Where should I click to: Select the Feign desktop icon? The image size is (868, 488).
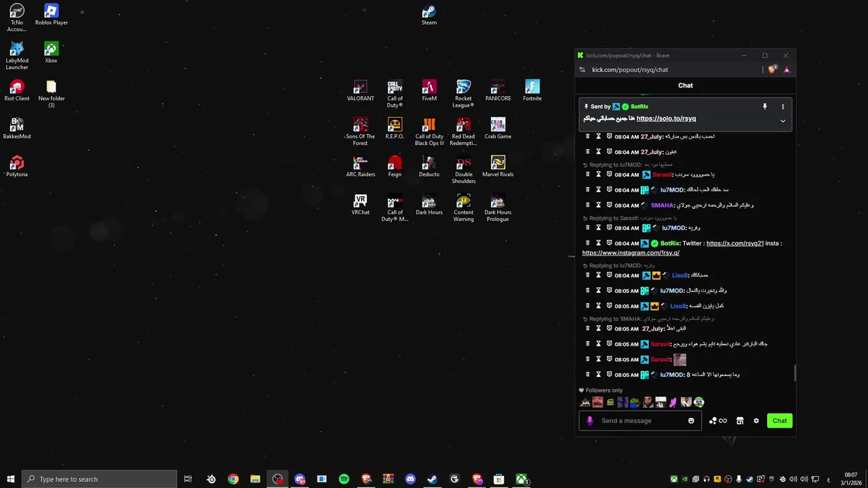pos(395,167)
